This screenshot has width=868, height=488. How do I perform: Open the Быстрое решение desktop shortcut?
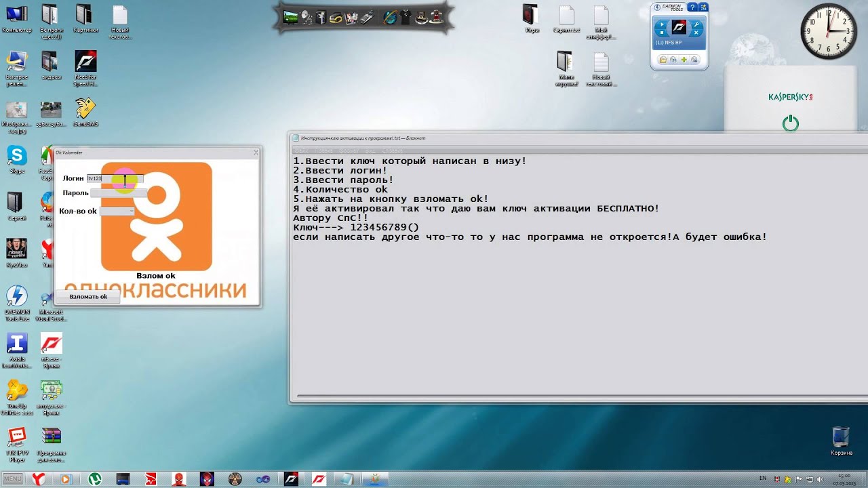[17, 68]
